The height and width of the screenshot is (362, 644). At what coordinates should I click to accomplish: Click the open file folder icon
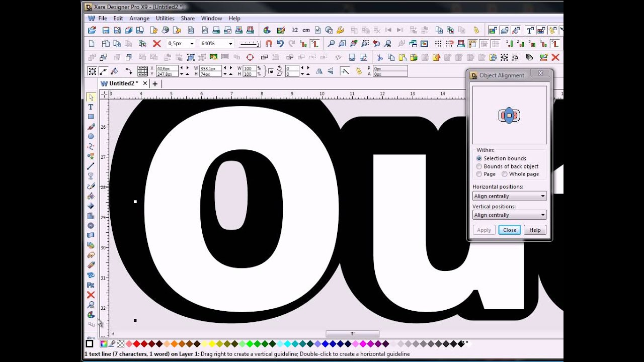click(92, 30)
